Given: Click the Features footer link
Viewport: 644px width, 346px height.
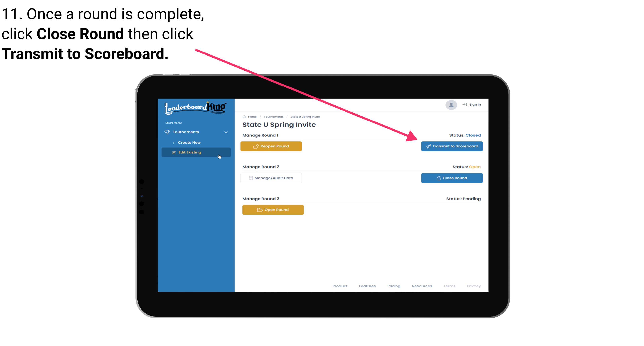Looking at the screenshot, I should tap(366, 286).
